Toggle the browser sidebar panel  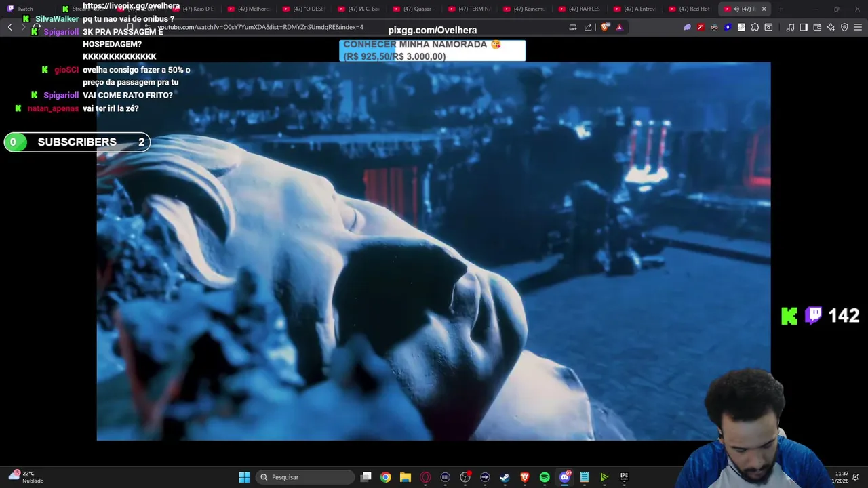click(x=804, y=27)
